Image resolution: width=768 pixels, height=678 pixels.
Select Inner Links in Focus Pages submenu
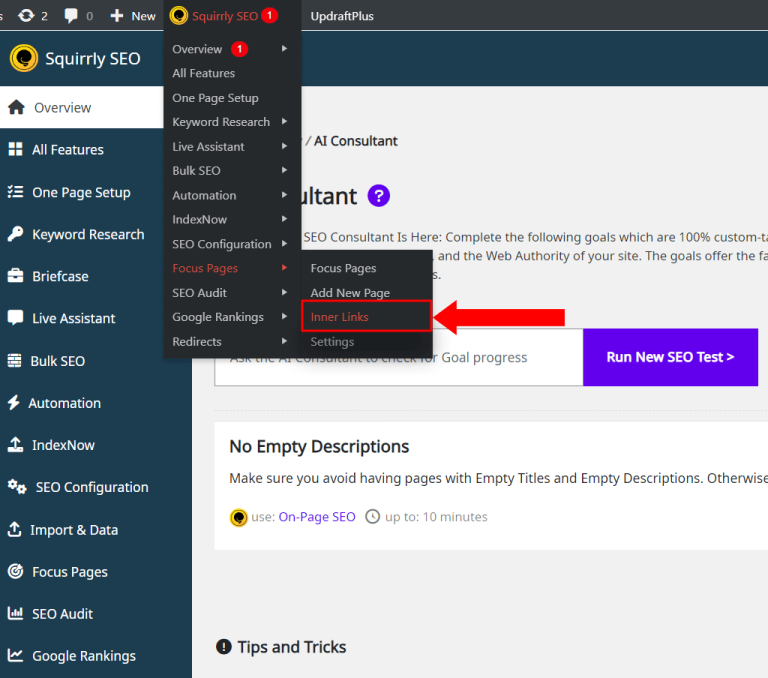coord(339,317)
